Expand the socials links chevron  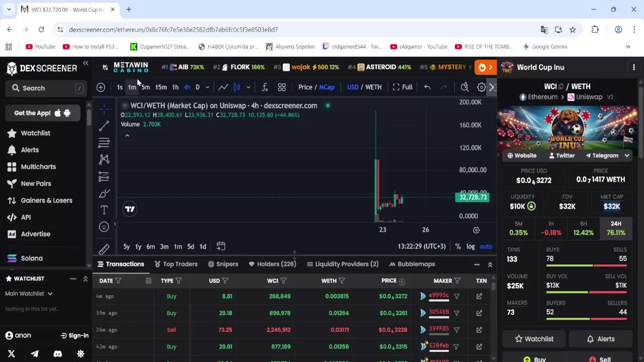[x=627, y=156]
